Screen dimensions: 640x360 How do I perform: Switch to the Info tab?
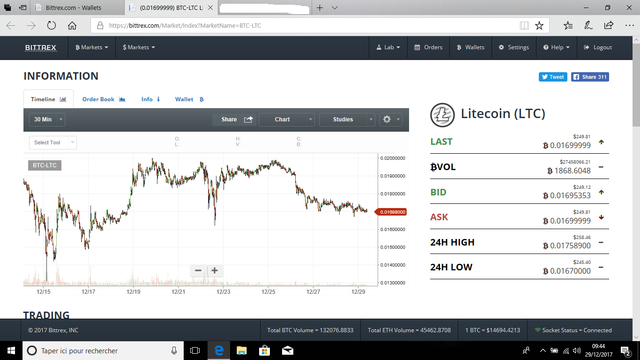point(151,99)
